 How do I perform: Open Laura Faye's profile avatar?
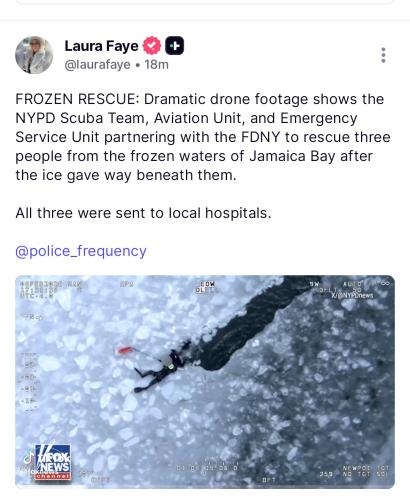tap(34, 55)
